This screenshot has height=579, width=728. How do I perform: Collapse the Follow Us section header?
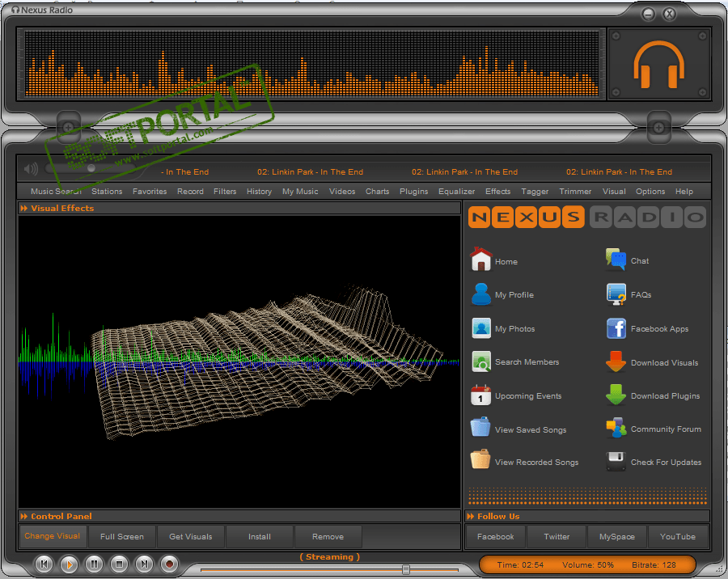tap(587, 516)
